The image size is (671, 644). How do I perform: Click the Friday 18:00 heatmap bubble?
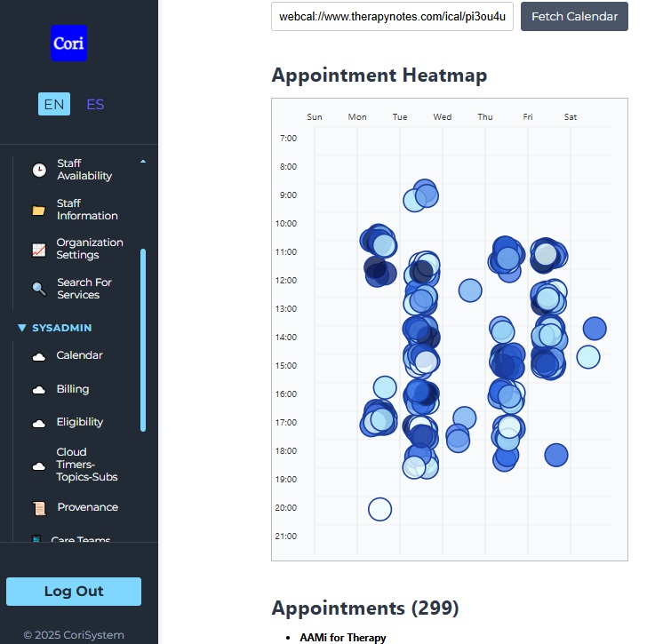pyautogui.click(x=556, y=455)
